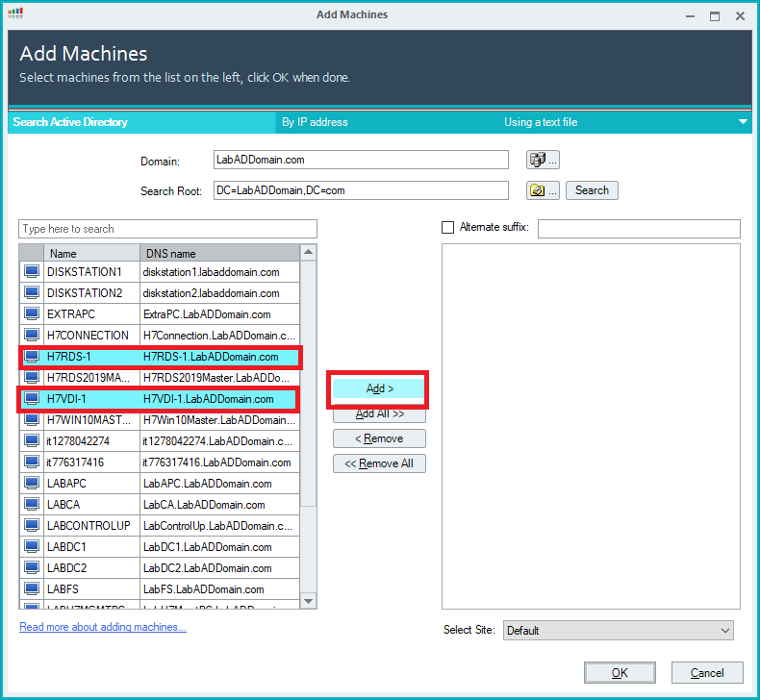Click the computer icon beside H7CONNECTION
760x700 pixels.
(32, 336)
